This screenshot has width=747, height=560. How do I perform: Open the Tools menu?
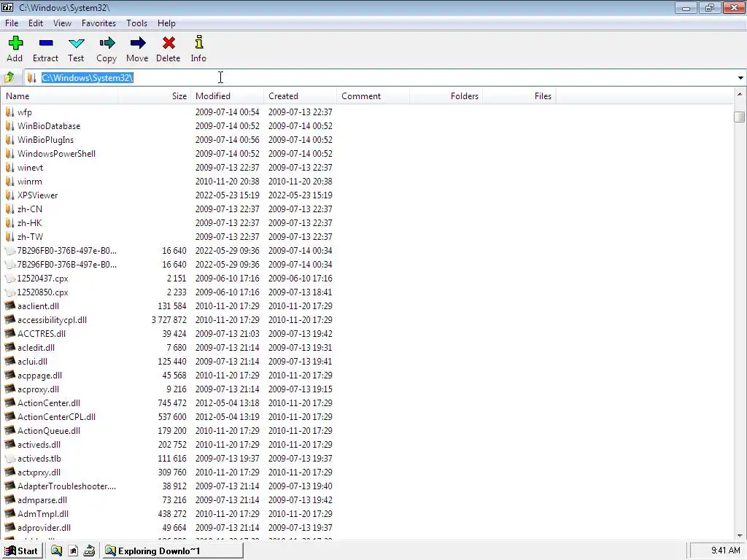[x=136, y=23]
